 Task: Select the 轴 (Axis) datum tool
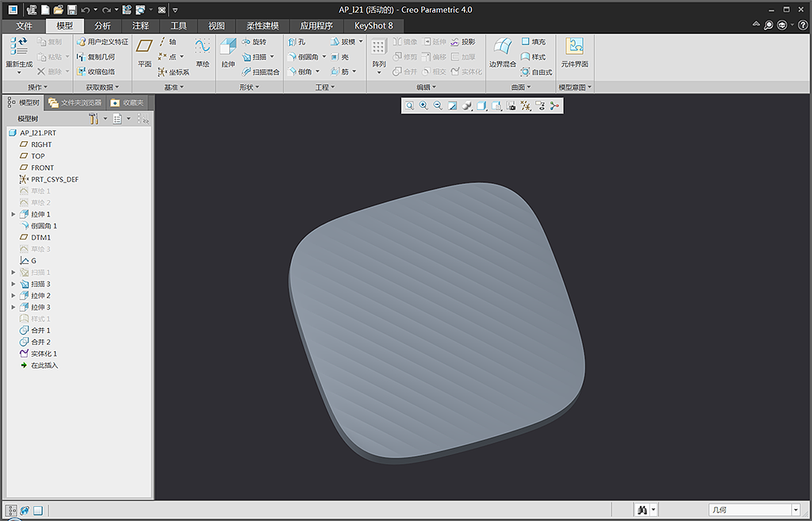tap(168, 42)
